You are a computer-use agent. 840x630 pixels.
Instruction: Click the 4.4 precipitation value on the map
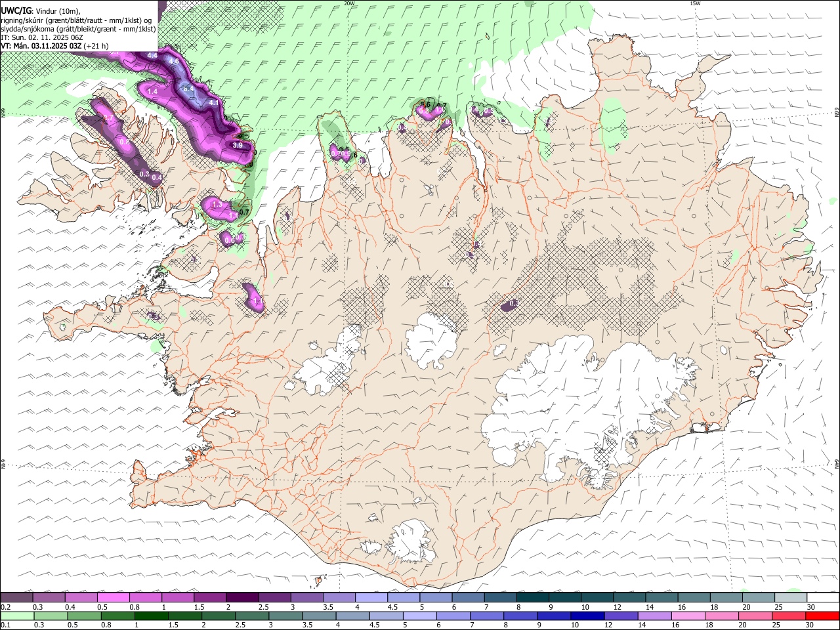pyautogui.click(x=152, y=55)
